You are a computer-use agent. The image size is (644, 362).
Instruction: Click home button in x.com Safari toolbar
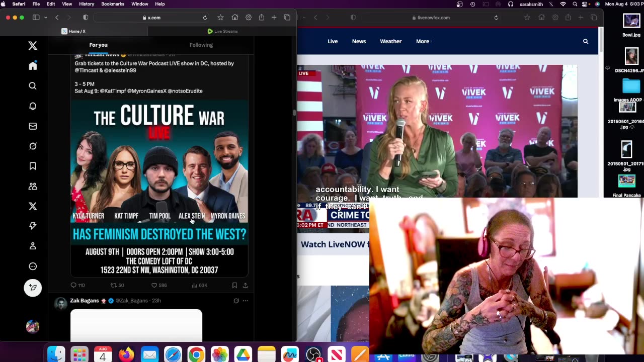click(x=234, y=18)
